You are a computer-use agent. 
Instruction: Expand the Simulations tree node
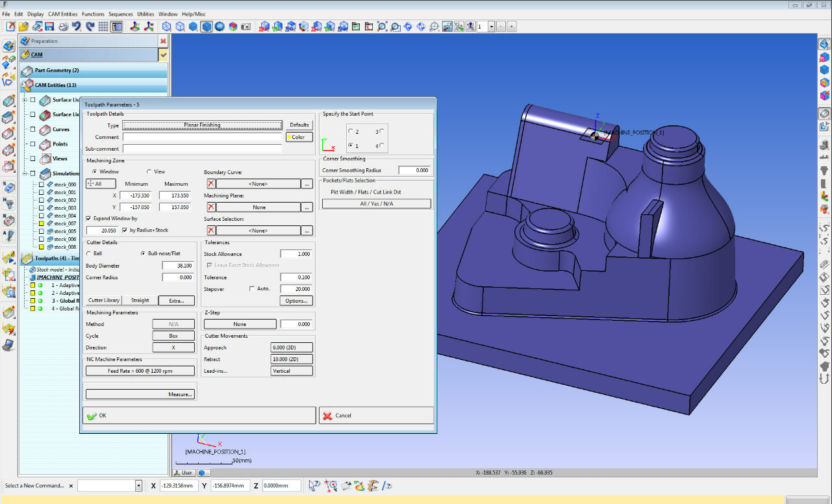pyautogui.click(x=25, y=173)
